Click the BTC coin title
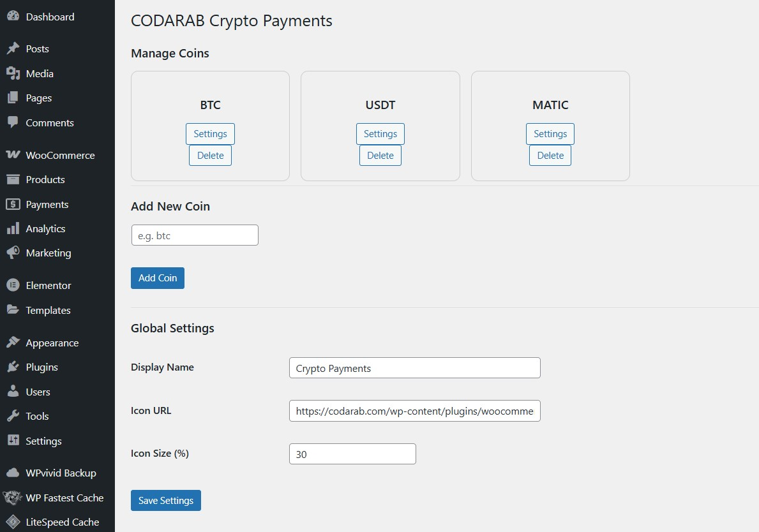 tap(210, 105)
